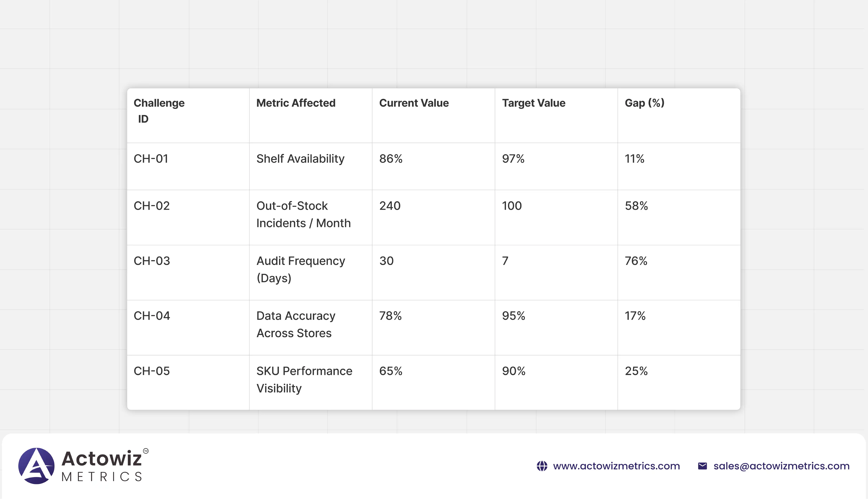Click the sales@actowizmetrics.com email link
Screen dimensions: 868x499
pos(781,466)
